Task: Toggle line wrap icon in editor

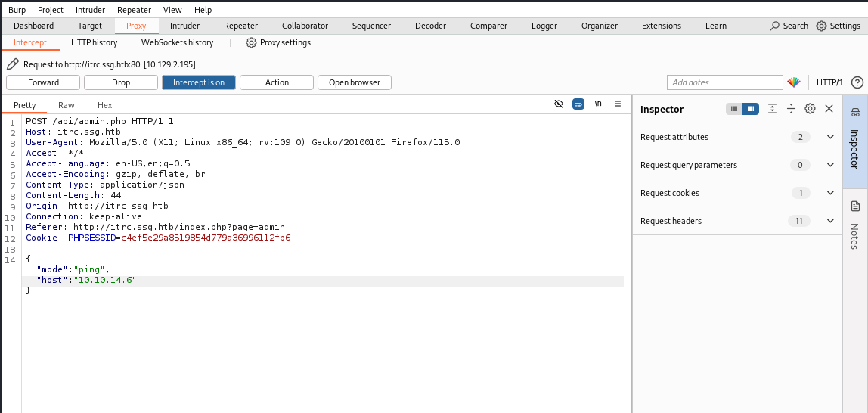Action: click(x=578, y=104)
